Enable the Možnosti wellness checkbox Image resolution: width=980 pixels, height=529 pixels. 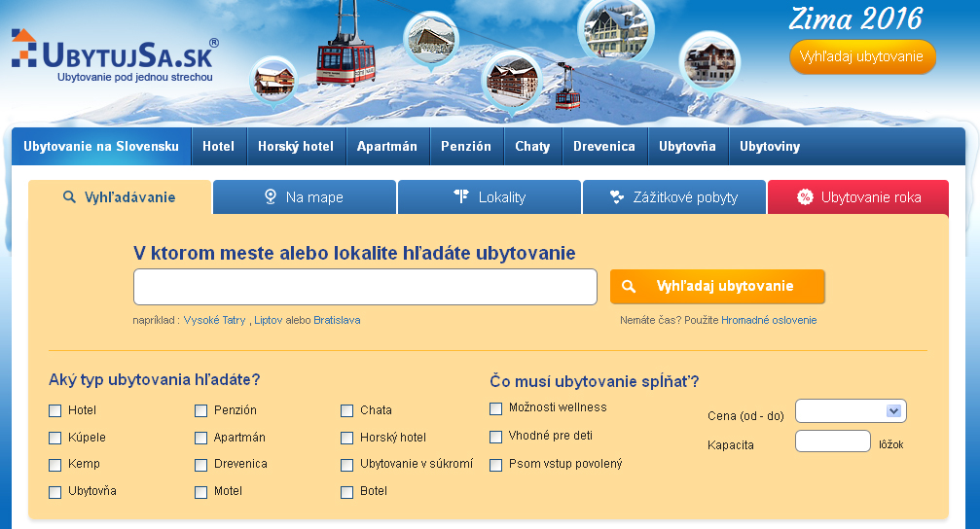coord(496,408)
